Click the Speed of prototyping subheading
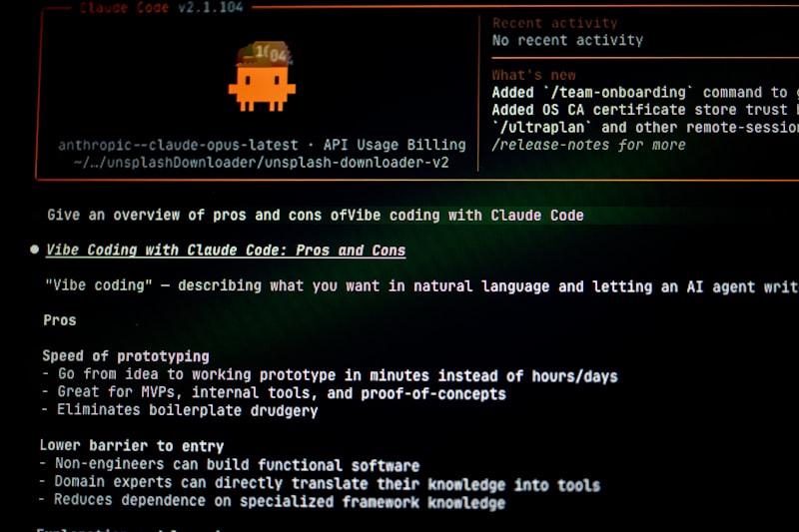 point(125,356)
